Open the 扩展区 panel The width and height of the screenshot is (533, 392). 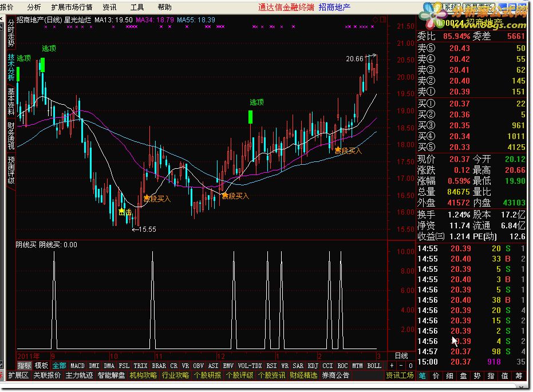click(18, 375)
